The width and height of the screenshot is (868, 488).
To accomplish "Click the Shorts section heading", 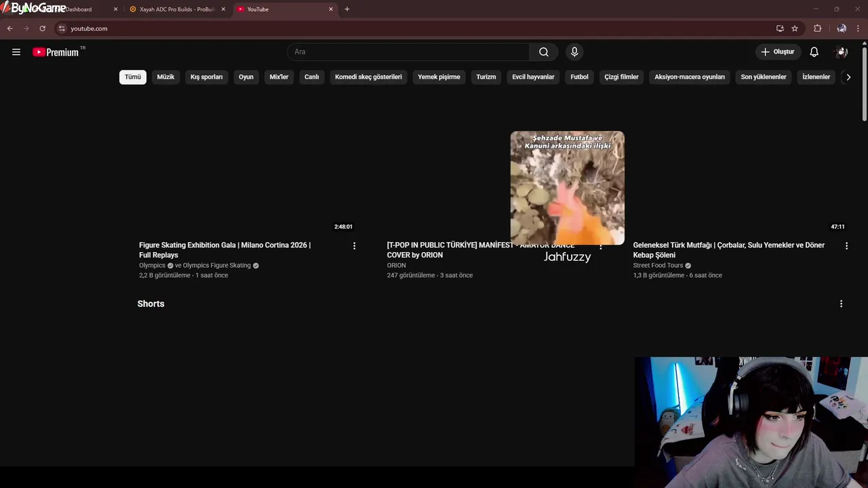I will pos(151,304).
